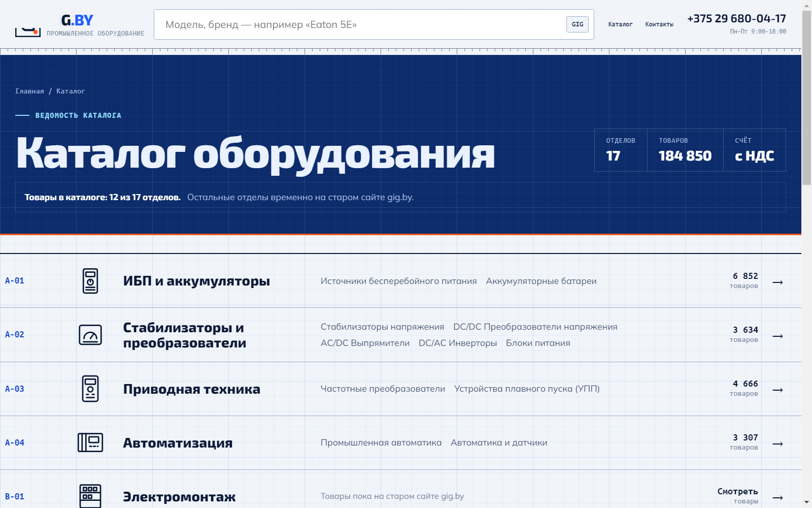The width and height of the screenshot is (812, 508).
Task: Open Промышленная автоматика subcategory
Action: pyautogui.click(x=381, y=442)
